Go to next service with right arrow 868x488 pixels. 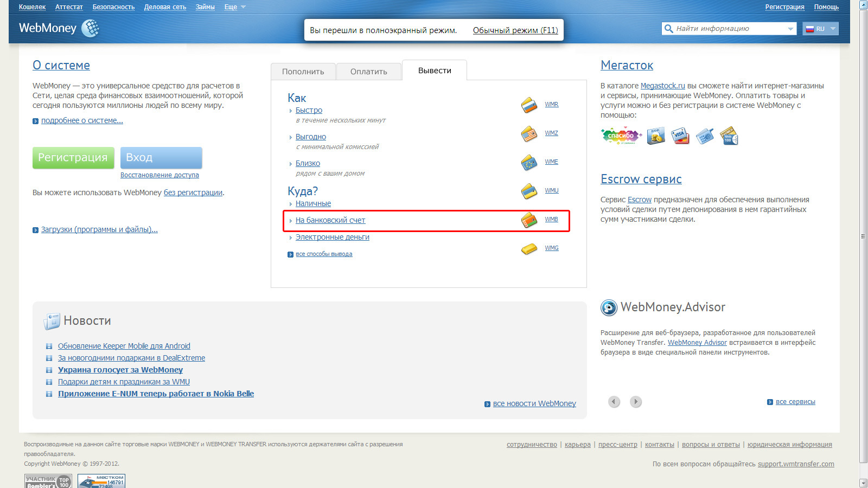tap(636, 402)
